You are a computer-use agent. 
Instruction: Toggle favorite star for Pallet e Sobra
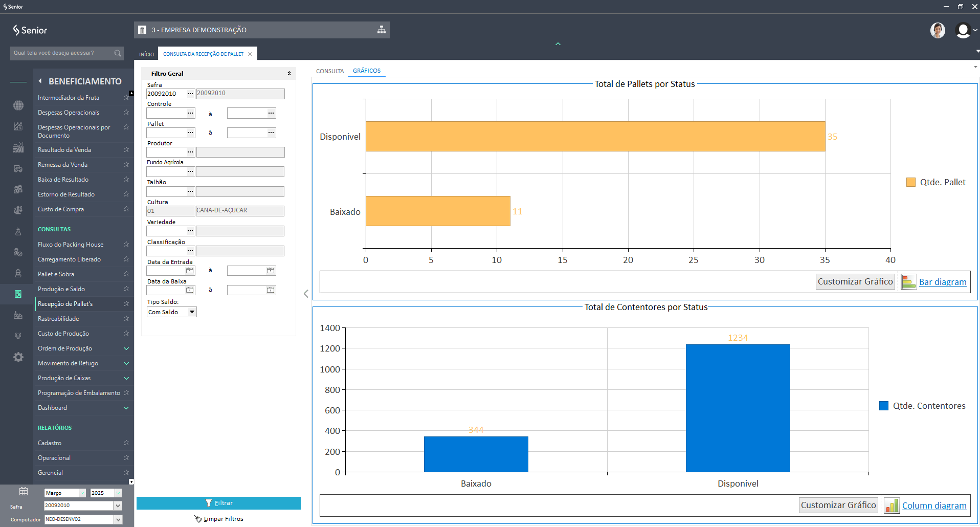pos(126,274)
